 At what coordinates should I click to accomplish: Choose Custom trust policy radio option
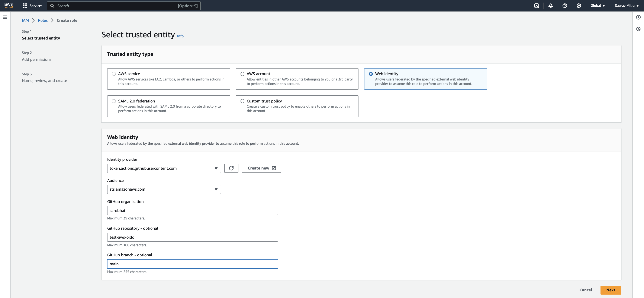coord(242,101)
